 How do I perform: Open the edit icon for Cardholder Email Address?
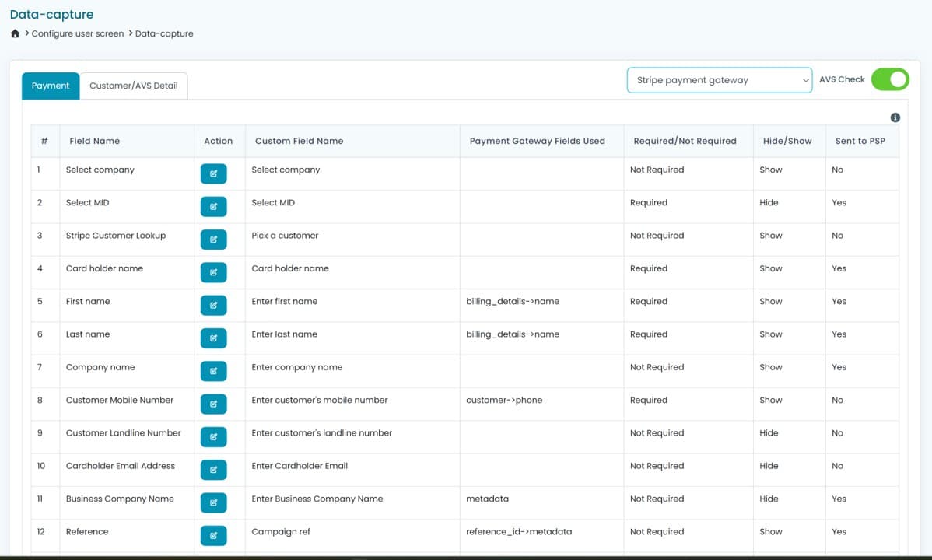213,470
